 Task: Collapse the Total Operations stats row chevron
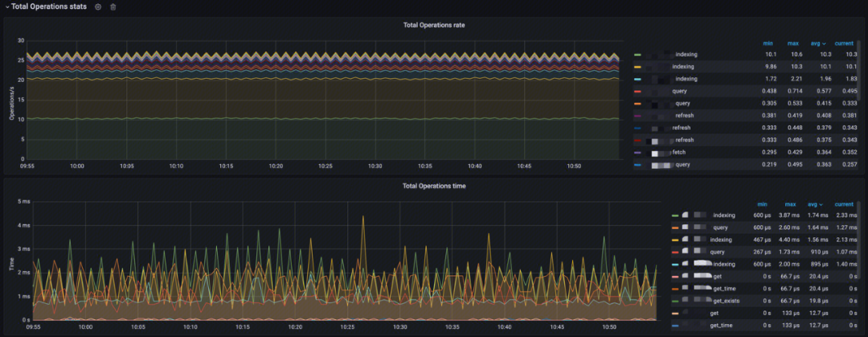coord(6,6)
